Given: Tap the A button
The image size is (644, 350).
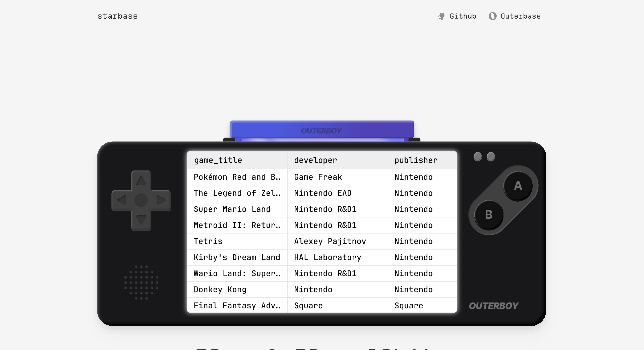Looking at the screenshot, I should point(518,186).
